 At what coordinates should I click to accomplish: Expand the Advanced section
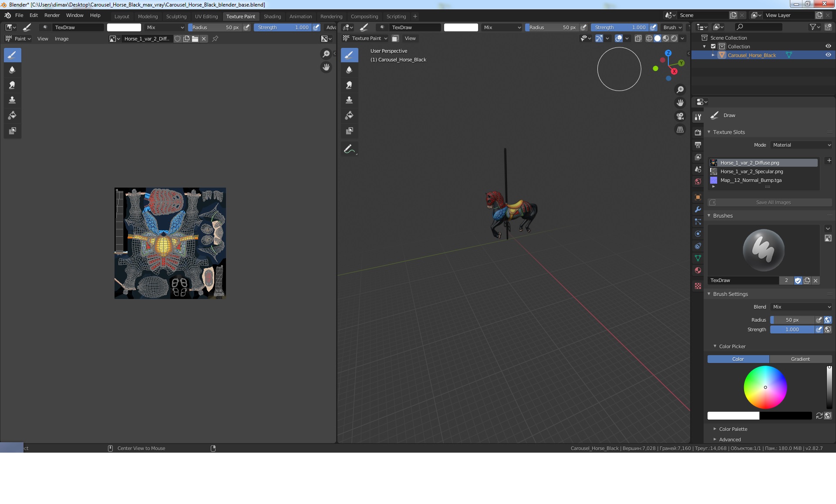[x=715, y=440]
